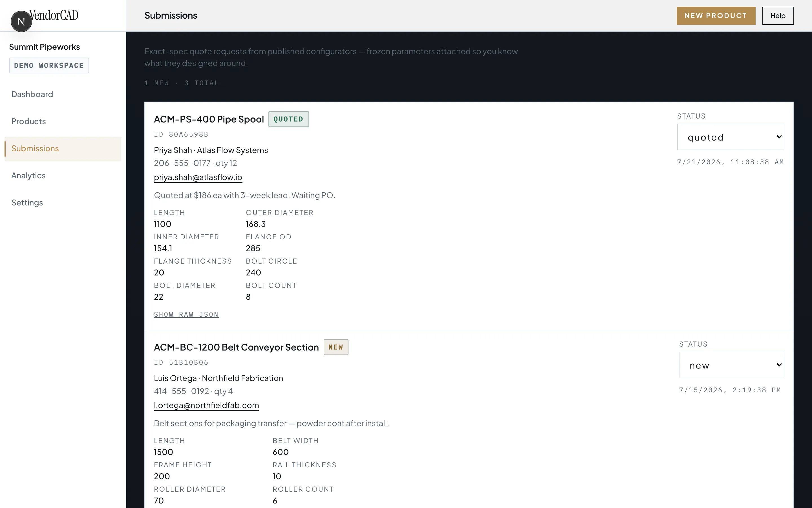The height and width of the screenshot is (508, 812).
Task: Click phone 206-555-0177 line
Action: coord(195,163)
